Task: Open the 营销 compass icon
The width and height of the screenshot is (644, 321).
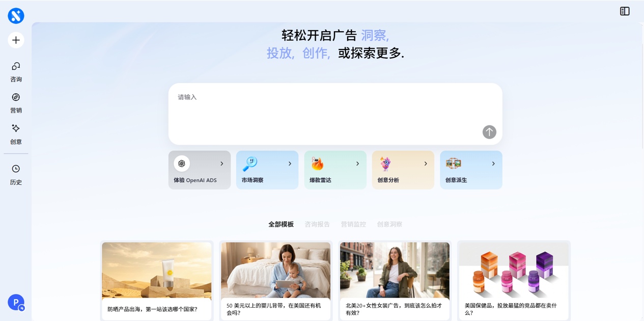Action: click(x=16, y=97)
